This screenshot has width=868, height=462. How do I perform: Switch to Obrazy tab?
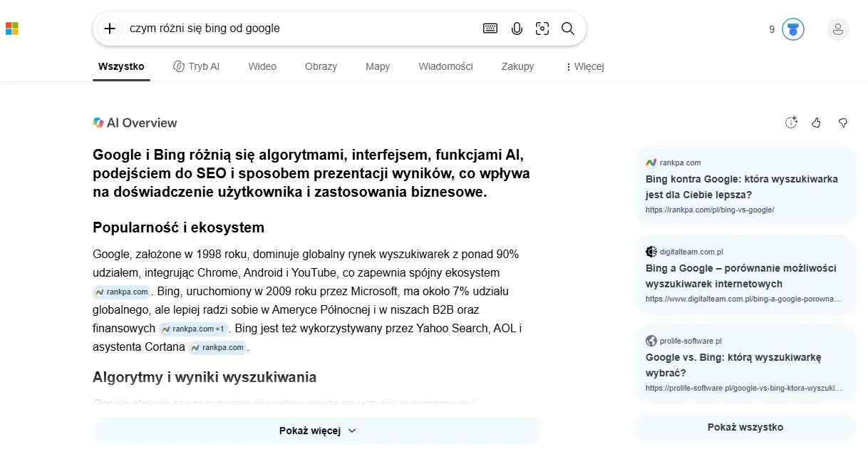[x=321, y=66]
